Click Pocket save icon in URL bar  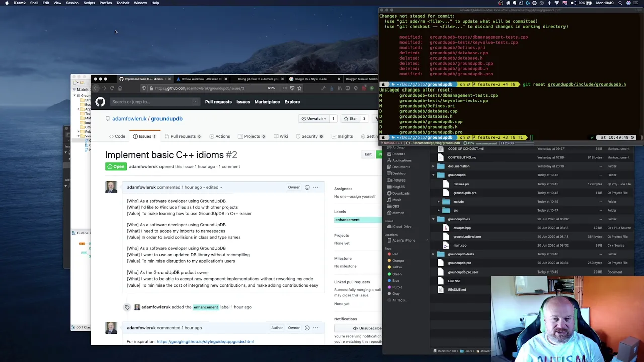click(x=292, y=88)
